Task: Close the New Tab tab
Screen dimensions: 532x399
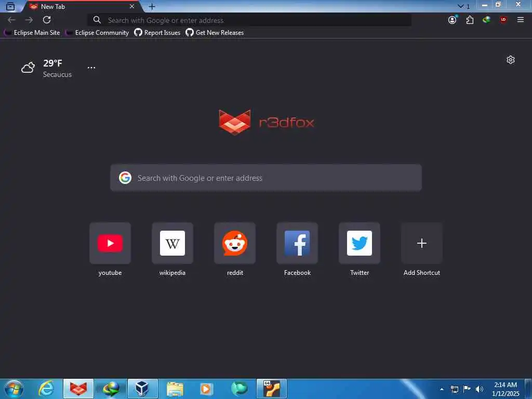Action: tap(132, 6)
